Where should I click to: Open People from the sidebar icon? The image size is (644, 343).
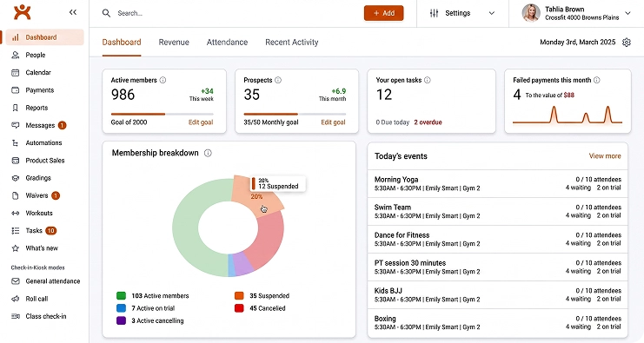pyautogui.click(x=15, y=55)
